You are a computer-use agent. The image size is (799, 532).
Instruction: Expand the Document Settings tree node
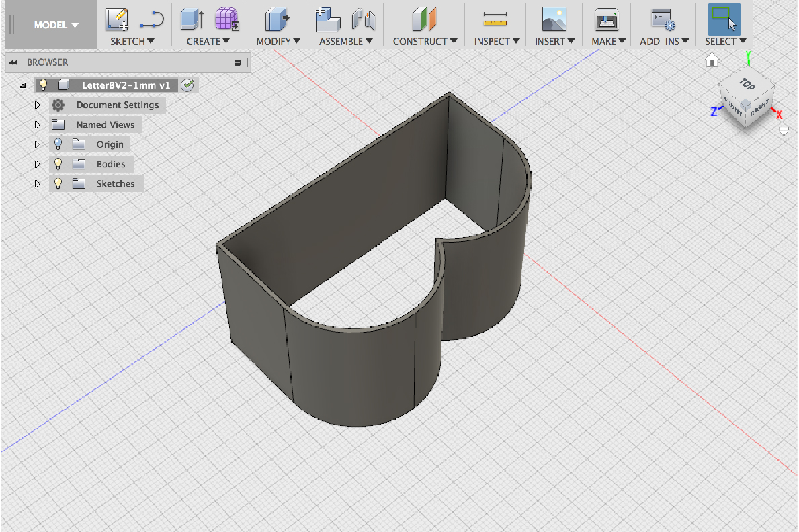click(38, 105)
